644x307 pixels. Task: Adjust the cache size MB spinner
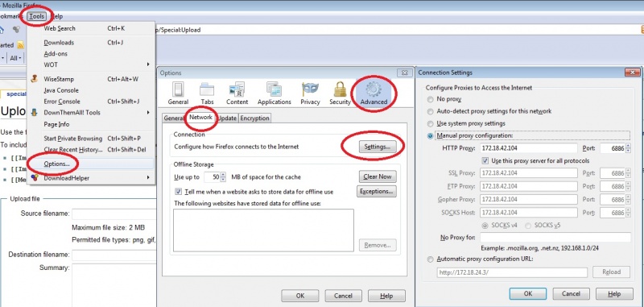click(223, 177)
